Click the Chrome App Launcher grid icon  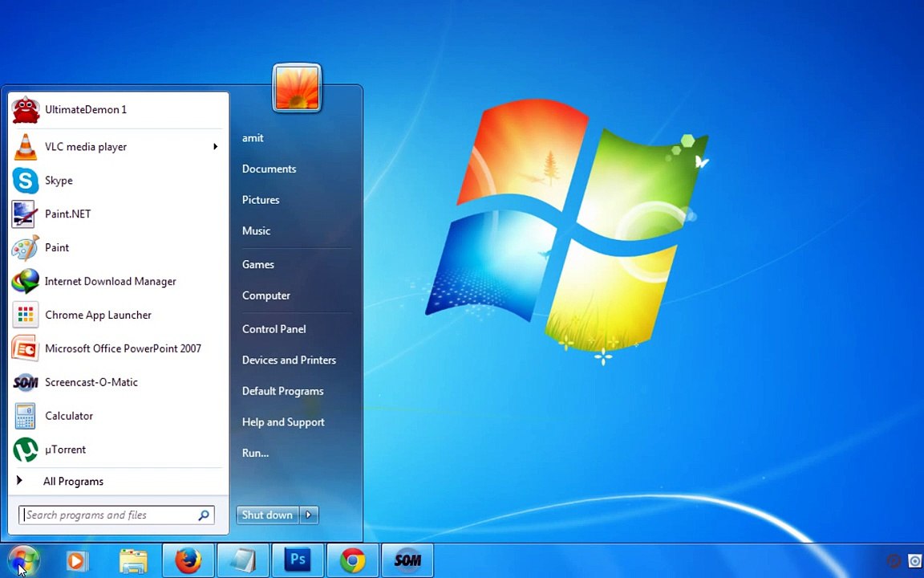coord(26,315)
